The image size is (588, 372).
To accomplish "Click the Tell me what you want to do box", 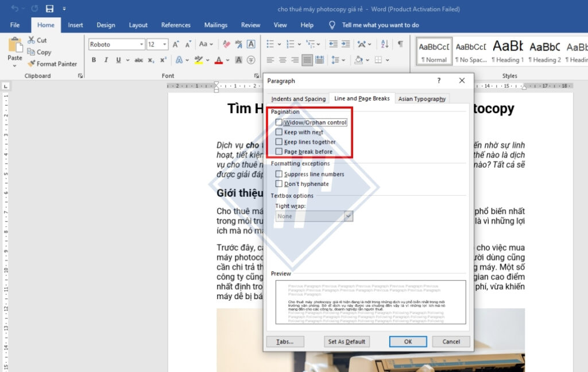I will (x=380, y=25).
